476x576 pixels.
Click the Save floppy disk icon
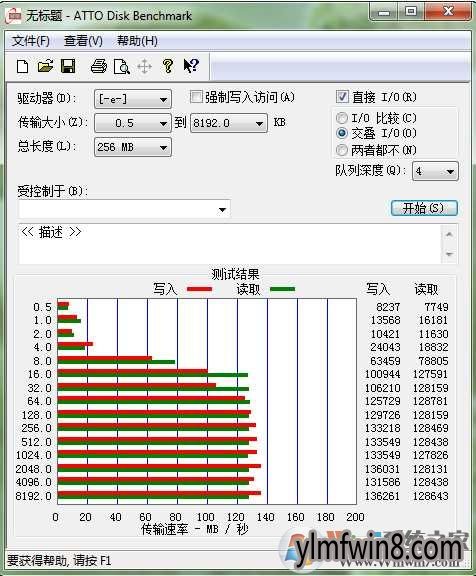(x=68, y=66)
